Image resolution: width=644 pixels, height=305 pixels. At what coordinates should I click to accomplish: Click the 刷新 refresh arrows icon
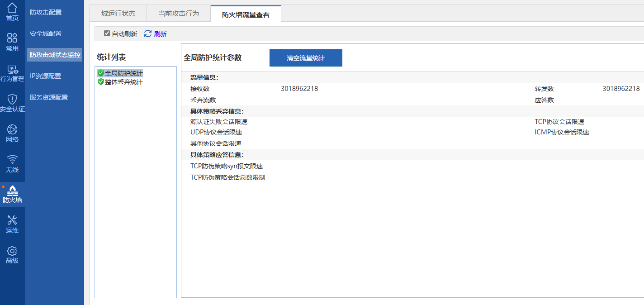(148, 33)
